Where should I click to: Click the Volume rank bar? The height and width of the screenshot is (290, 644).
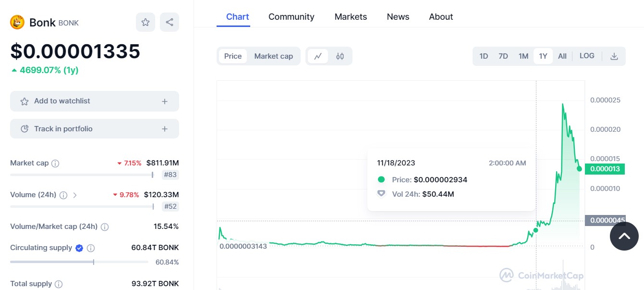pos(82,206)
